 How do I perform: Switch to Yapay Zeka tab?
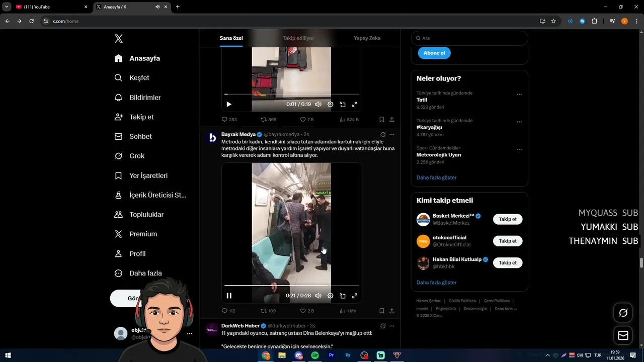pos(367,38)
